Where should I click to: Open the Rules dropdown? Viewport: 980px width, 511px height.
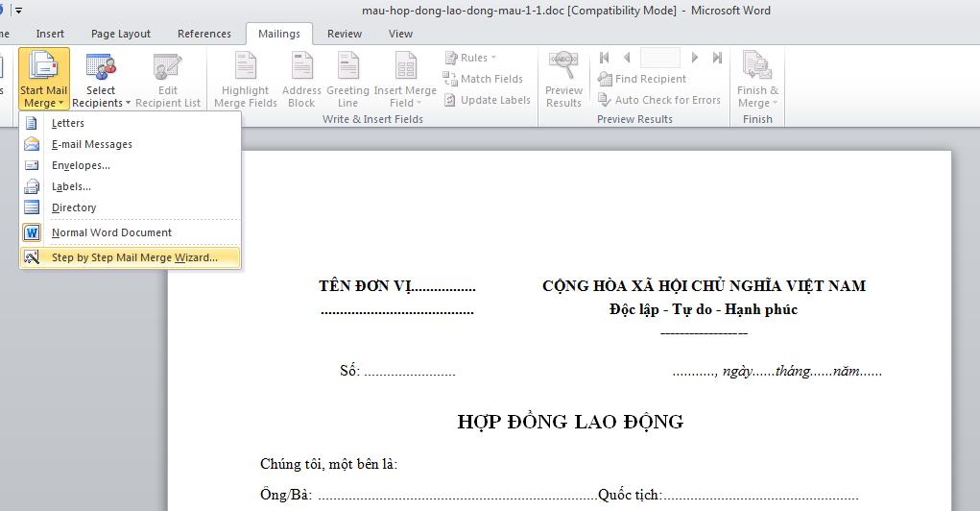[x=470, y=58]
